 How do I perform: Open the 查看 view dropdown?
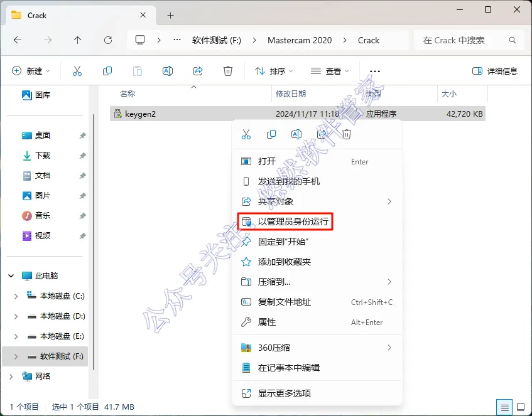[330, 71]
